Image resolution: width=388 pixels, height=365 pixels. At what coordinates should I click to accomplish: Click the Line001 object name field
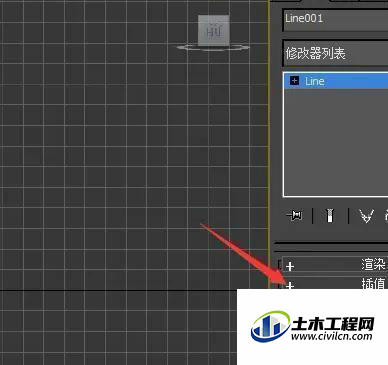pos(335,19)
